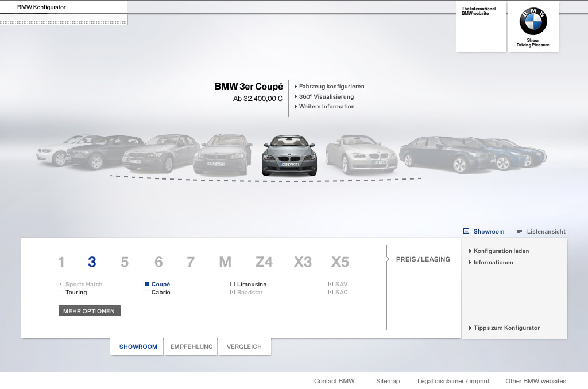Switch to Listenansicht list view icon
588x389 pixels.
[519, 231]
